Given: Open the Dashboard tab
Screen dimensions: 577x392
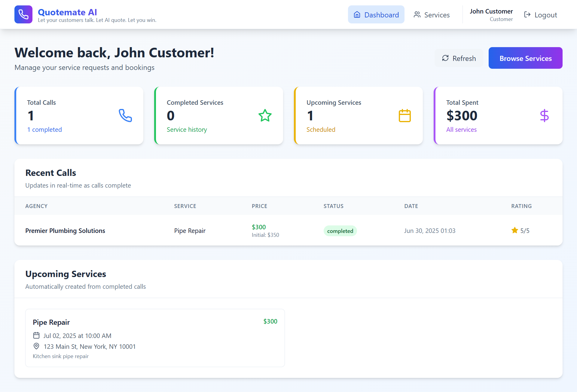Looking at the screenshot, I should (x=376, y=15).
